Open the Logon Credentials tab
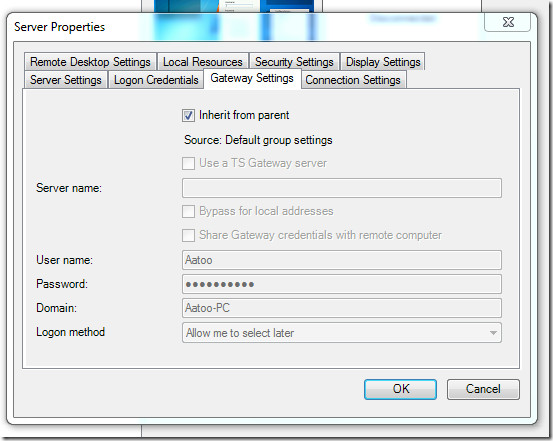This screenshot has width=553, height=441. 156,80
